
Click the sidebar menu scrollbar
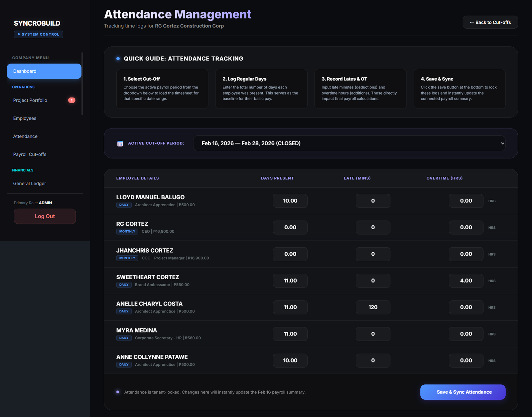(x=82, y=84)
